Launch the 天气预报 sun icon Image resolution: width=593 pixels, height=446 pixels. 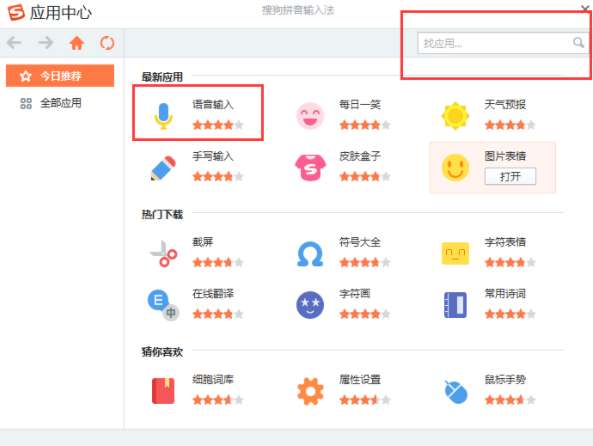click(x=455, y=116)
